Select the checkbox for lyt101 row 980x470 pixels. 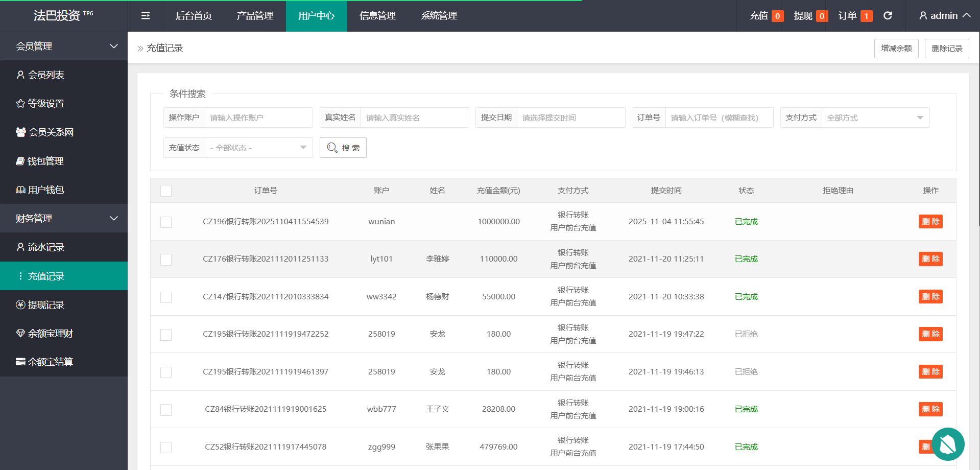[x=166, y=260]
